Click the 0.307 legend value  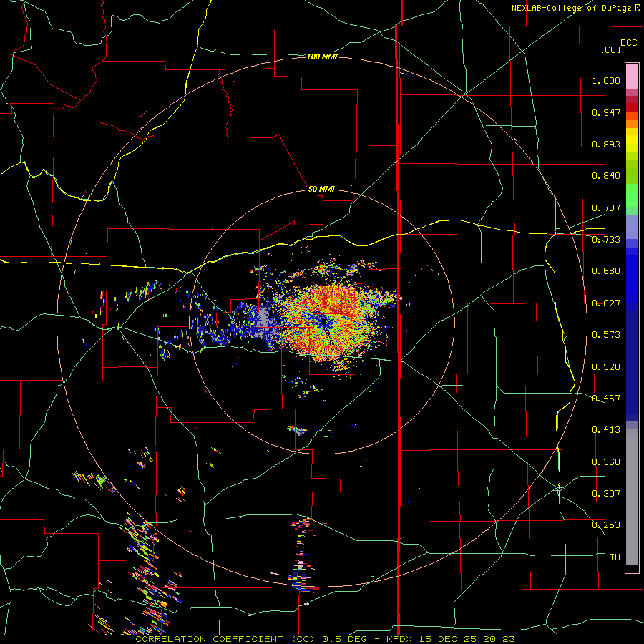pyautogui.click(x=606, y=494)
